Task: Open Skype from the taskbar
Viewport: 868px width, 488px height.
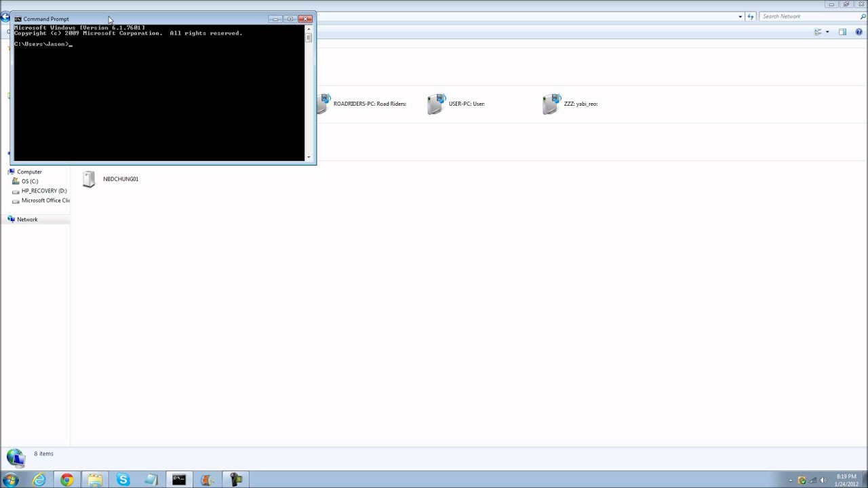Action: pyautogui.click(x=123, y=479)
